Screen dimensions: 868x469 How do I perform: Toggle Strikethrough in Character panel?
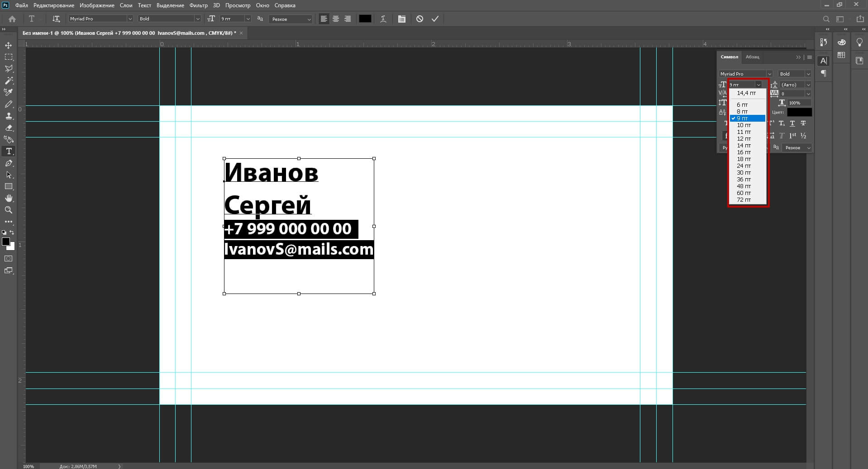(803, 123)
